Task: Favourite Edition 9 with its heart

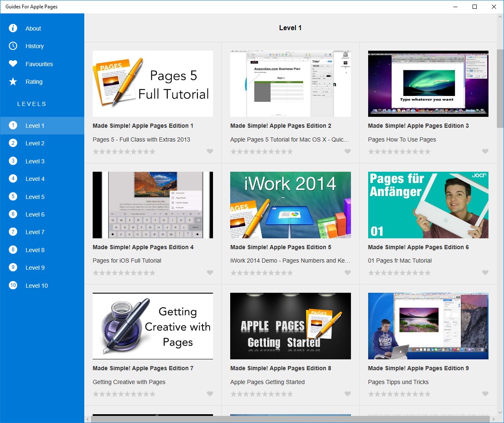Action: coord(485,394)
